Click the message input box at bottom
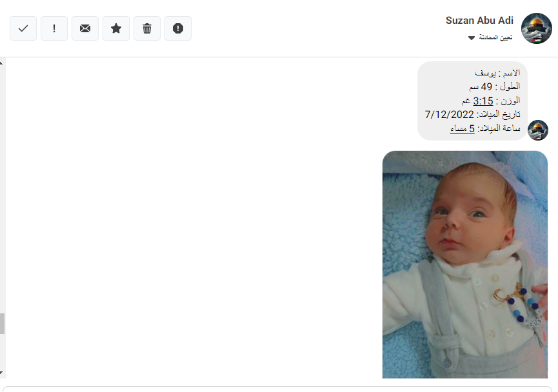This screenshot has width=558, height=392. coord(277,389)
